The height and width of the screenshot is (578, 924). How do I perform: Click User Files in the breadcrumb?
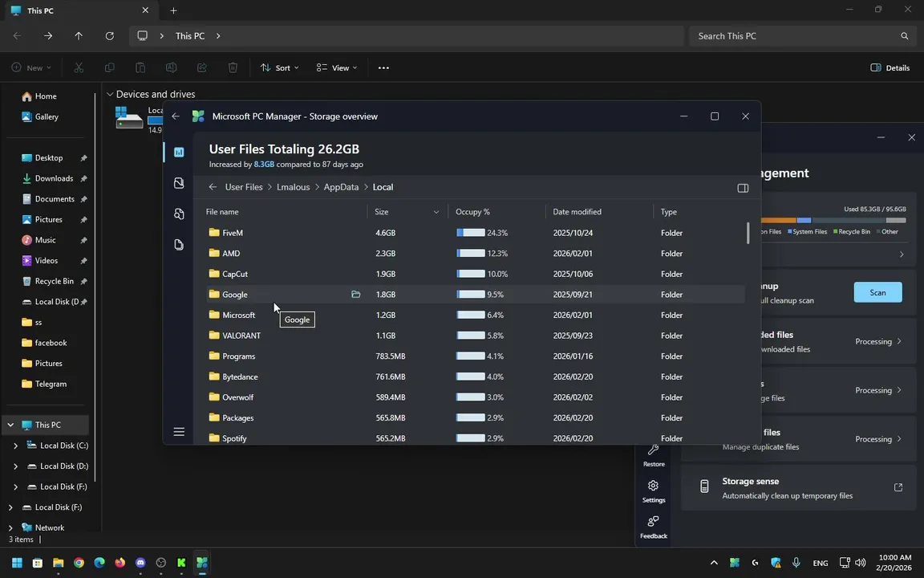tap(243, 187)
